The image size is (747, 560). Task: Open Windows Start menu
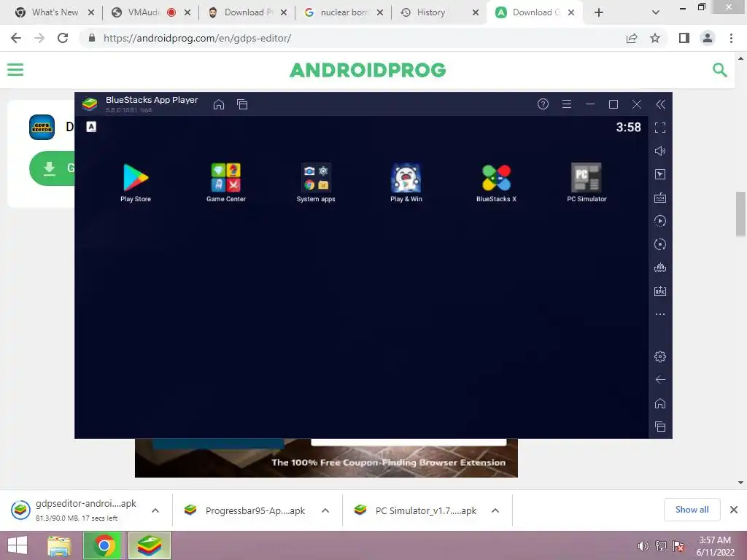[18, 545]
